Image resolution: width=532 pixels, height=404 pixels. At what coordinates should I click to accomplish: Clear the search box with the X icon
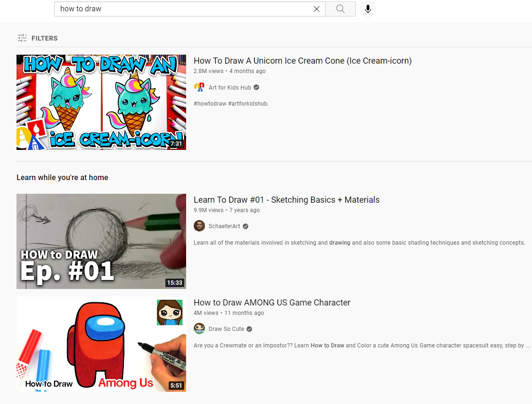coord(317,9)
